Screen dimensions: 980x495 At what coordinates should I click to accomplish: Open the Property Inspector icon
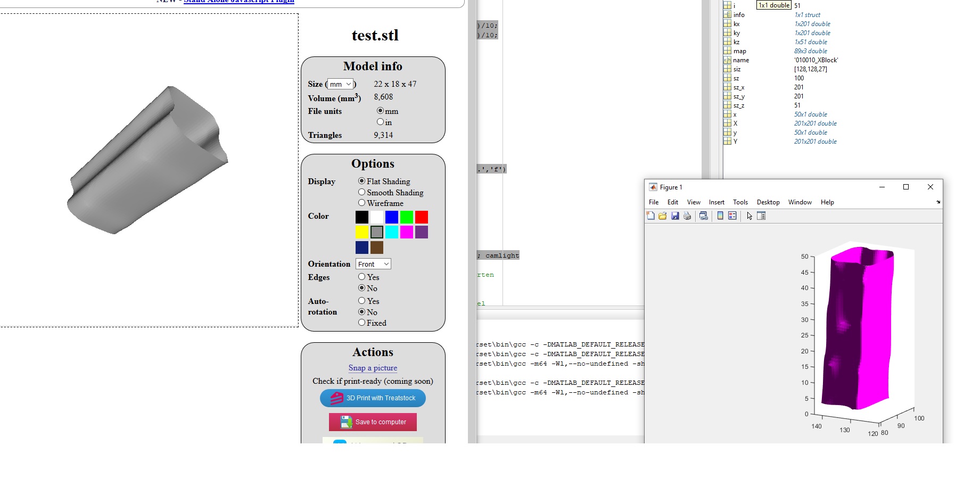pos(761,216)
